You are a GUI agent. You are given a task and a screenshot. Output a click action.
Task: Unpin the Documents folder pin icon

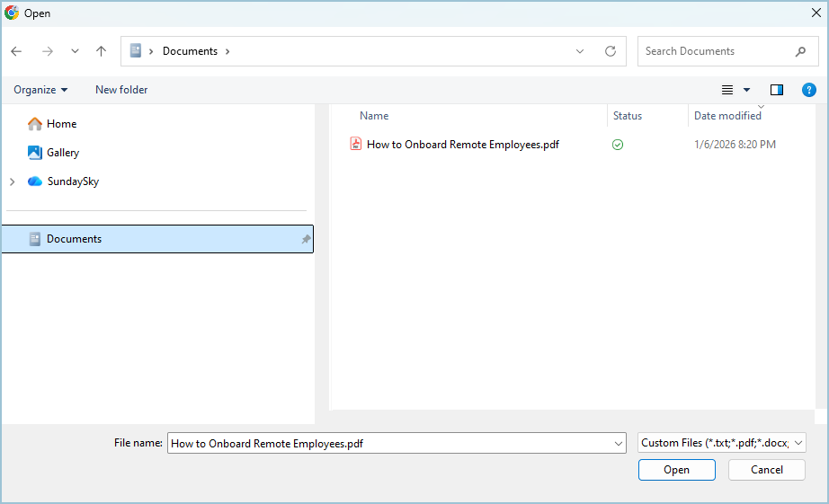click(306, 239)
